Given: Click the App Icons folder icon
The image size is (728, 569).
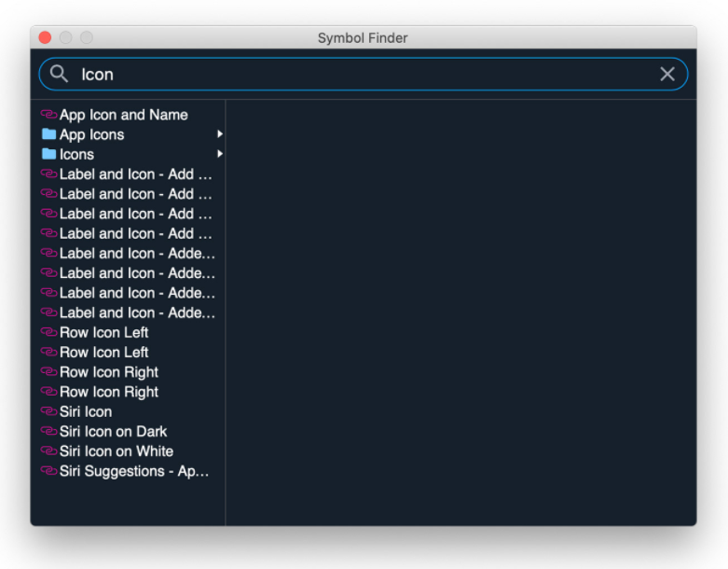Looking at the screenshot, I should 48,134.
